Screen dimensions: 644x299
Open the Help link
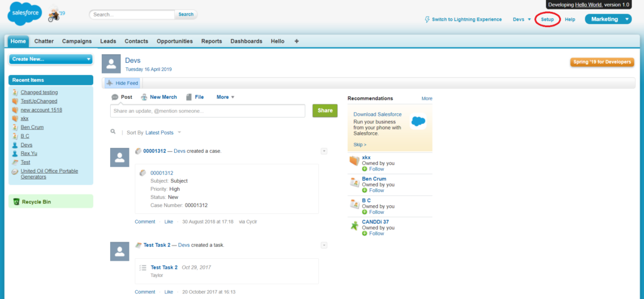click(x=570, y=20)
